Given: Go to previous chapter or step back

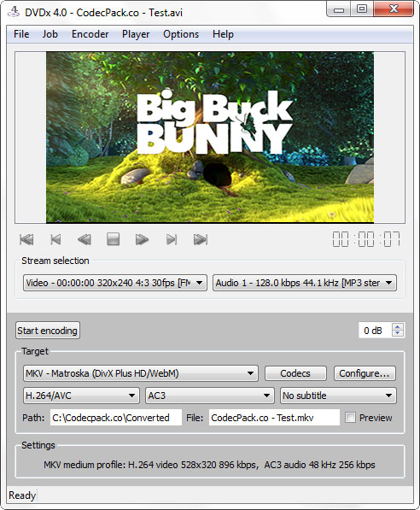Looking at the screenshot, I should [x=55, y=239].
